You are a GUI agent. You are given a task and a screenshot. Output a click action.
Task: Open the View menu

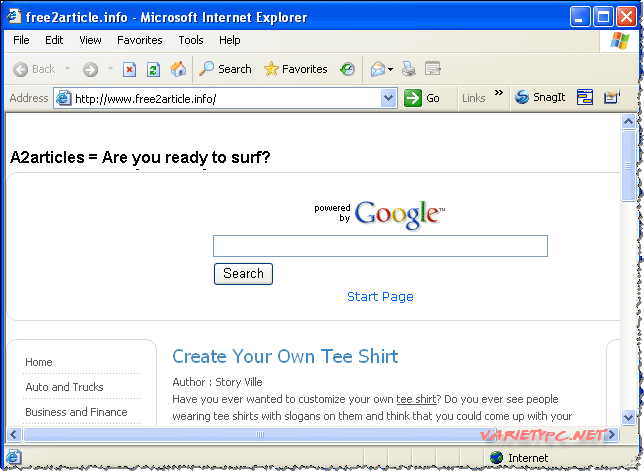[x=90, y=40]
